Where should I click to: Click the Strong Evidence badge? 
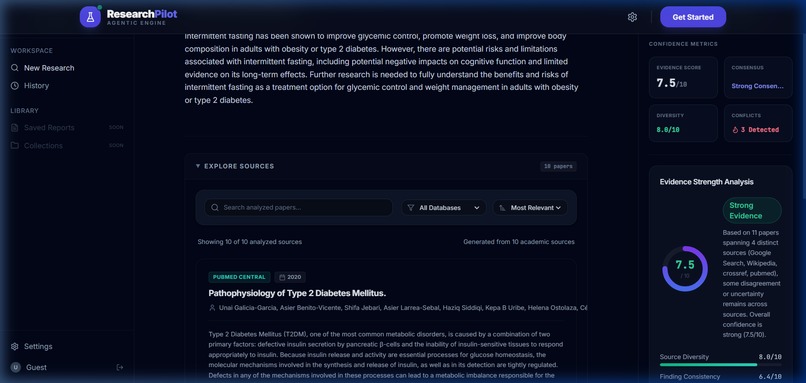[x=752, y=210]
